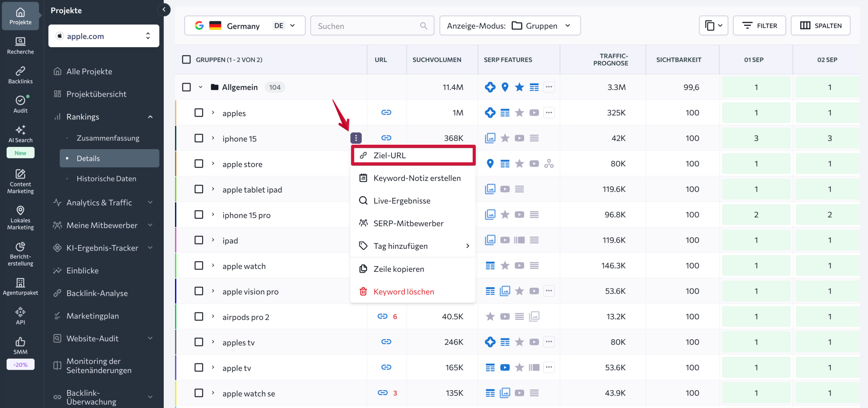This screenshot has height=408, width=868.
Task: Show more SERP features for apples
Action: [x=549, y=112]
